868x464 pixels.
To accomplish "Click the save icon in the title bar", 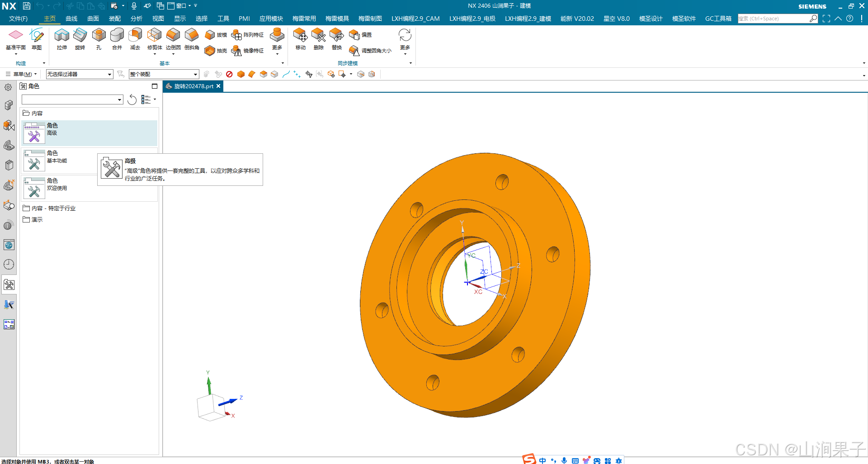I will coord(27,6).
